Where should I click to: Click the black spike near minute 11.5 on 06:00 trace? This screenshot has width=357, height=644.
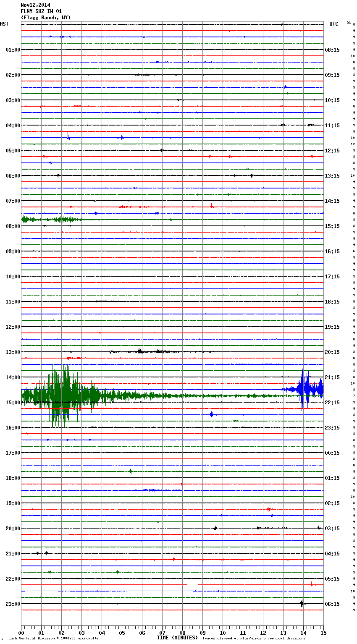click(252, 175)
